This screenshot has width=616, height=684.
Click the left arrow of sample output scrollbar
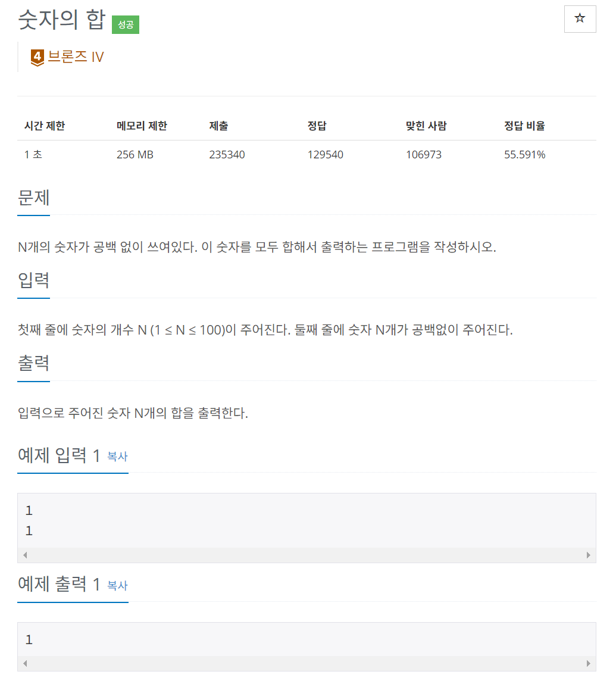tap(25, 663)
